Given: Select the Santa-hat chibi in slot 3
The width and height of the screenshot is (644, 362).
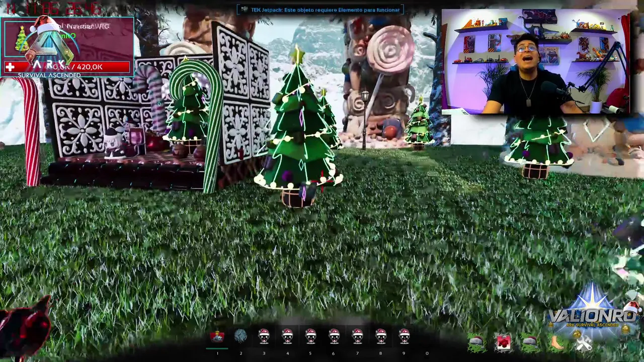Looking at the screenshot, I should (x=264, y=336).
